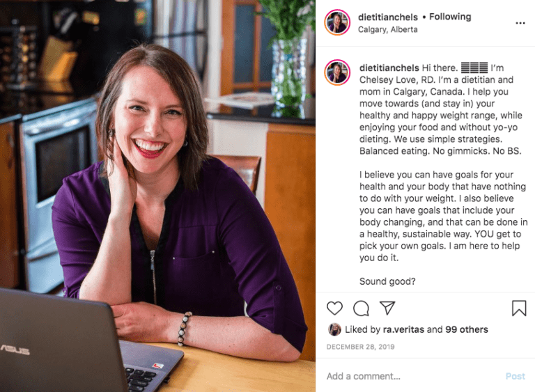535x392 pixels.
Task: Open comments via the speech bubble icon
Action: click(361, 308)
